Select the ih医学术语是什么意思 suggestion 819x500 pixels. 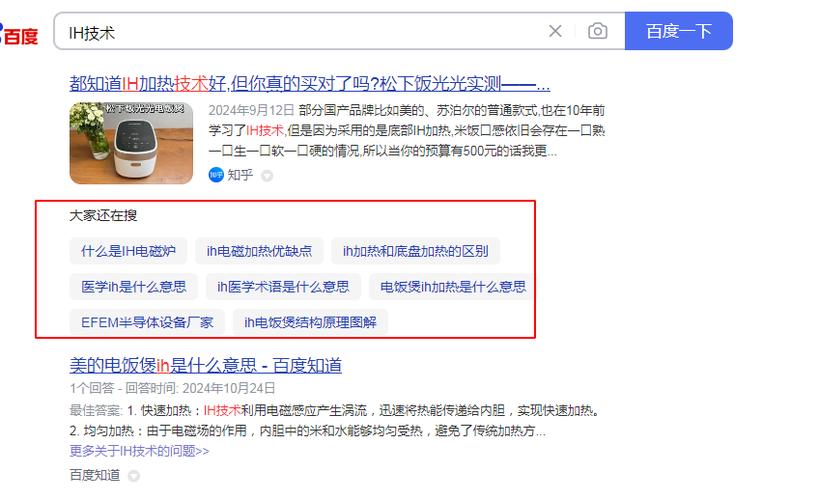(283, 287)
